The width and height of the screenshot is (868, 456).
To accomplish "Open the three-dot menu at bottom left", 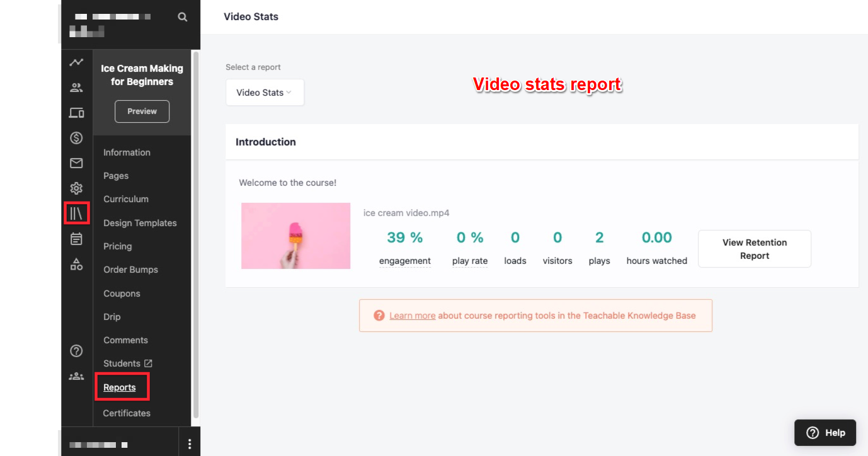I will point(190,443).
